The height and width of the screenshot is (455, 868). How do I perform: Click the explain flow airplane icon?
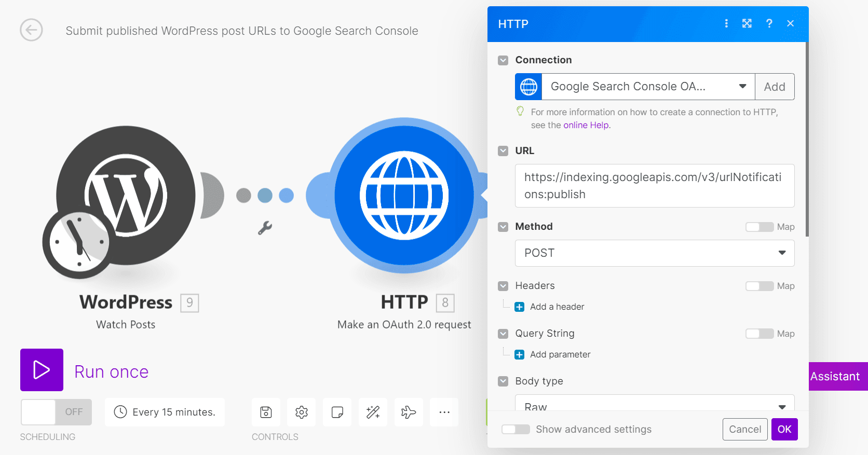click(x=409, y=412)
